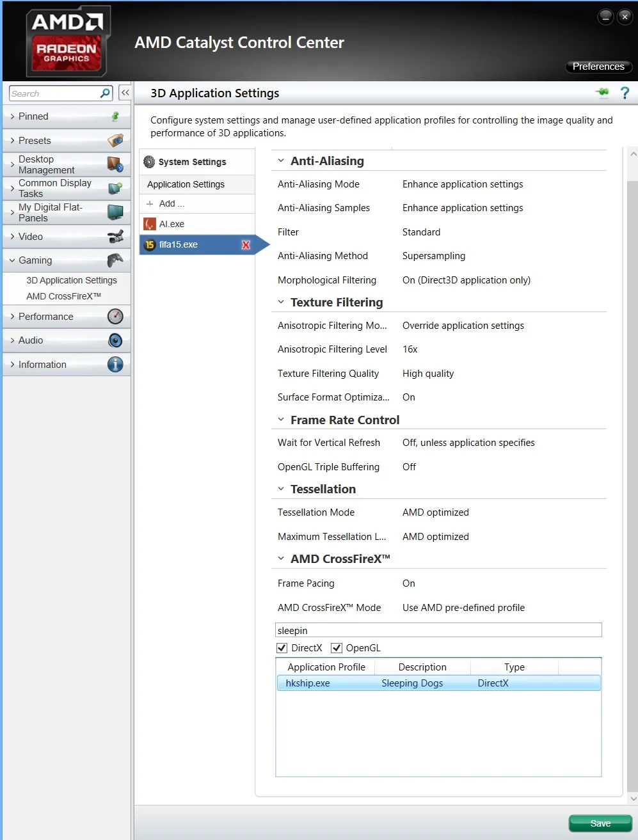Change Tessellation Mode AMD optimized value
Viewport: 638px width, 840px height.
click(436, 512)
